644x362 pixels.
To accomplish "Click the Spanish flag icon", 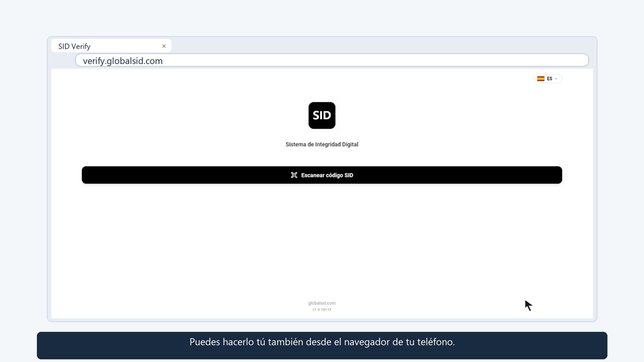I will [x=541, y=78].
